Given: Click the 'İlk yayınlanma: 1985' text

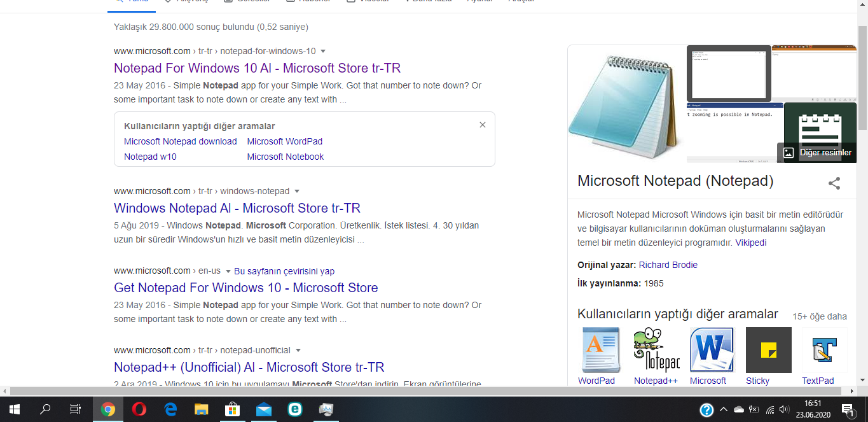Looking at the screenshot, I should [621, 283].
